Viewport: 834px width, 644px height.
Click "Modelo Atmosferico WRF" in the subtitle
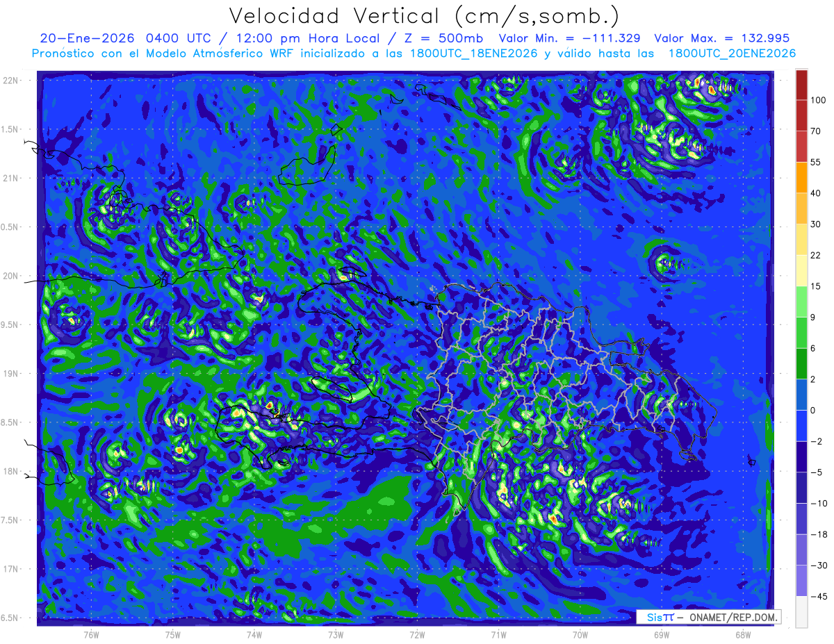tap(220, 53)
